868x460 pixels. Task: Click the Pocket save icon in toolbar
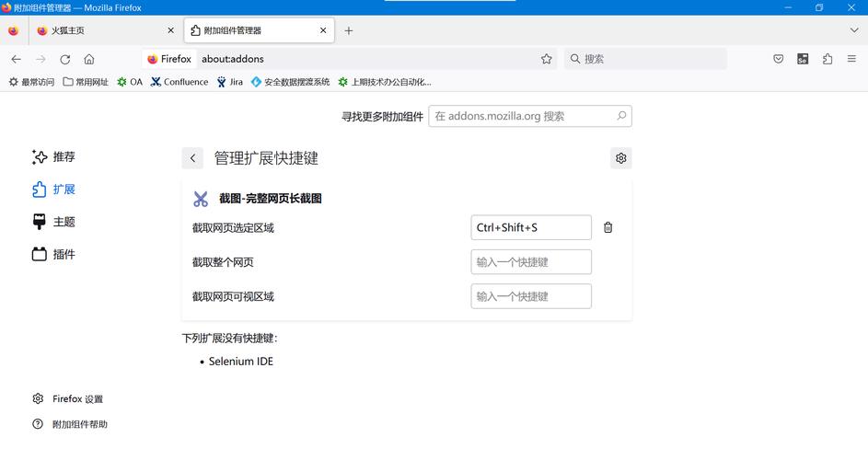tap(778, 59)
